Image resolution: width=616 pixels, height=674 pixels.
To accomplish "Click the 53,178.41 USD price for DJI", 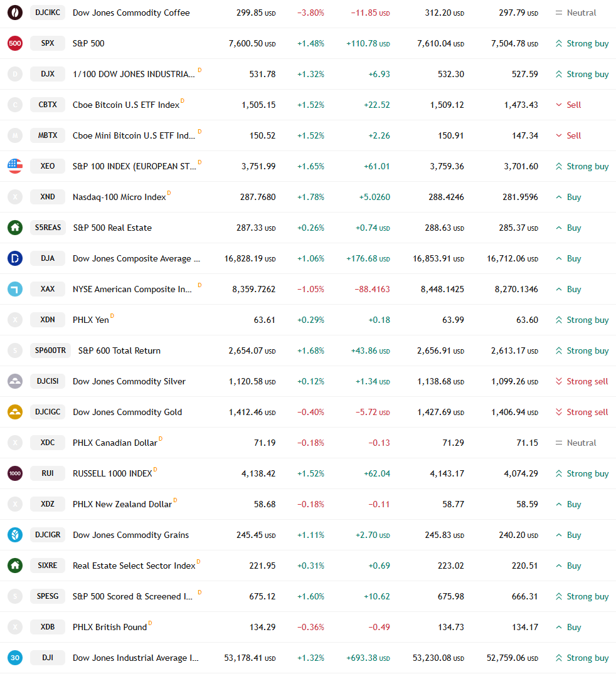I will (x=250, y=658).
